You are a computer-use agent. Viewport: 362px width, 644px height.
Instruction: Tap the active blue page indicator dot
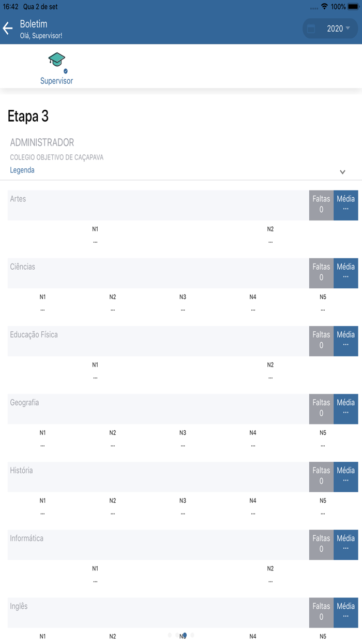(185, 635)
